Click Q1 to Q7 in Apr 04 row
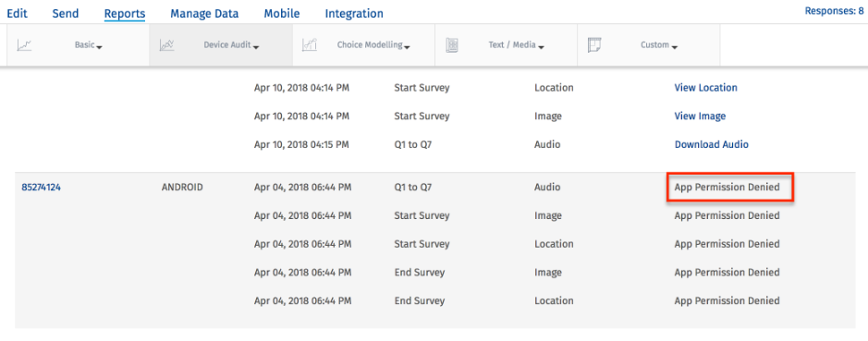This screenshot has width=868, height=341. (413, 187)
